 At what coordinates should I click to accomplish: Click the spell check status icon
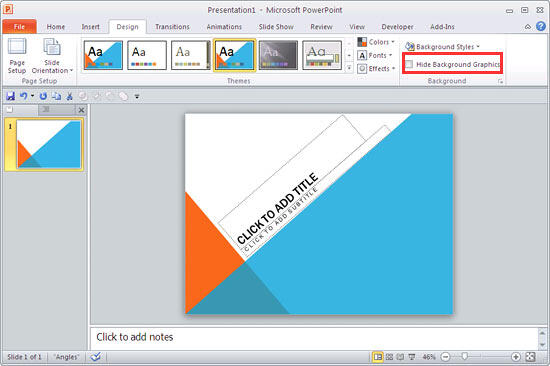click(95, 357)
